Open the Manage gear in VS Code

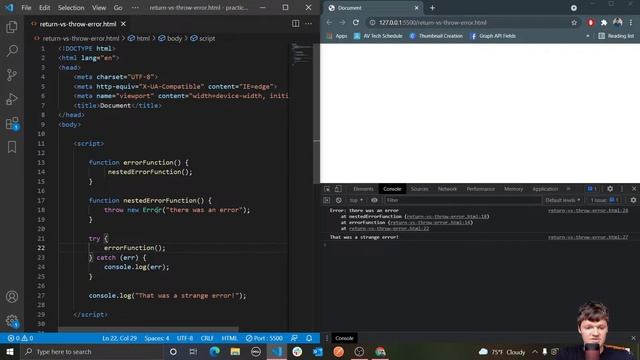12,321
